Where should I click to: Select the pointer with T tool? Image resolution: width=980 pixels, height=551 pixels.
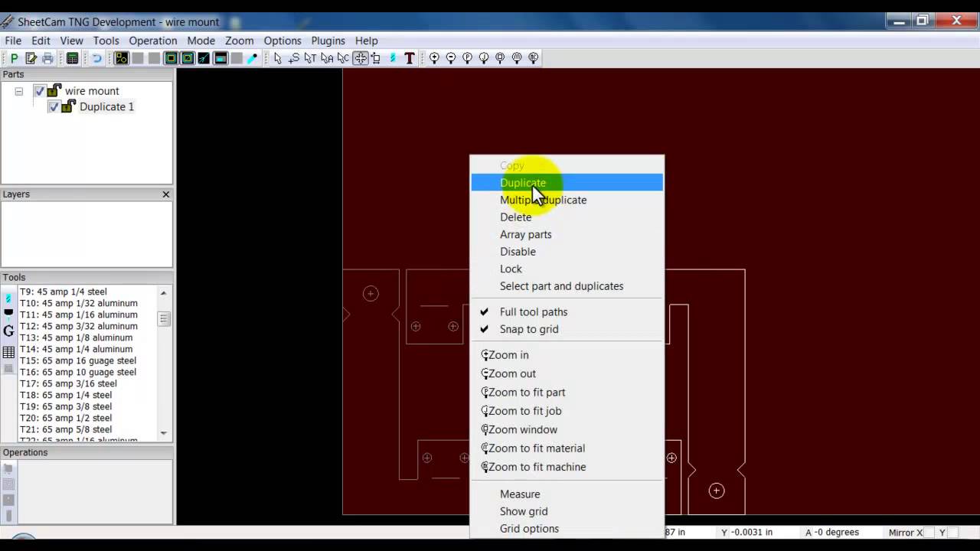tap(310, 58)
